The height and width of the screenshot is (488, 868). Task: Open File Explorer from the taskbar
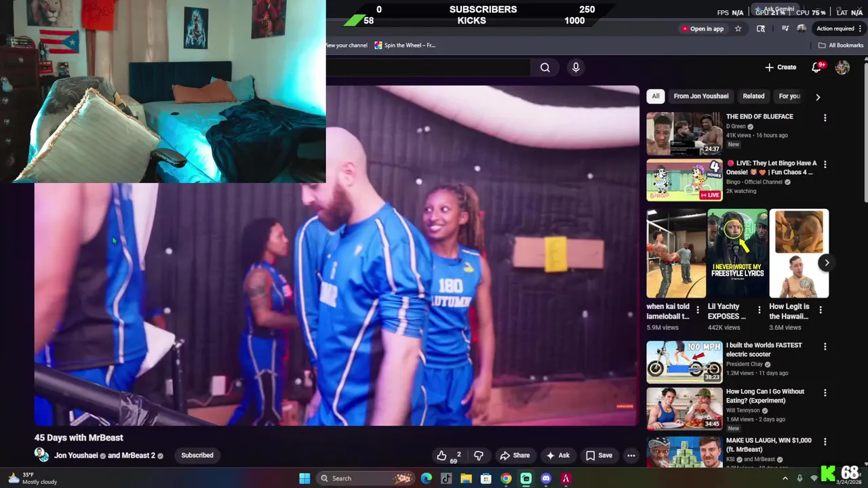[x=466, y=479]
